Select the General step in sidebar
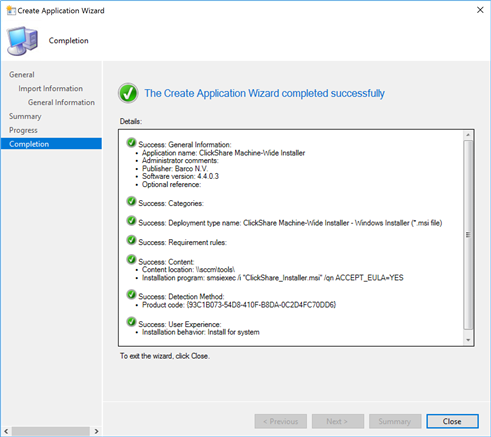491x437 pixels. [x=22, y=75]
